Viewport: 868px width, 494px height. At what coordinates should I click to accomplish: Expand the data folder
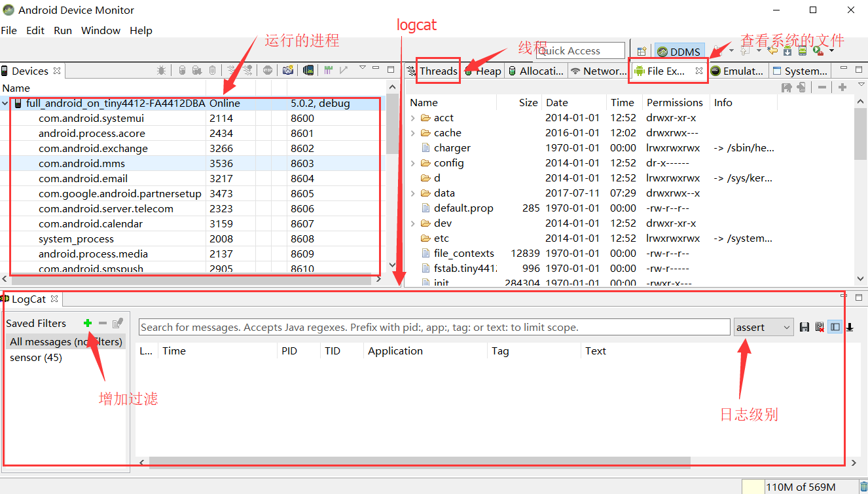click(x=413, y=193)
